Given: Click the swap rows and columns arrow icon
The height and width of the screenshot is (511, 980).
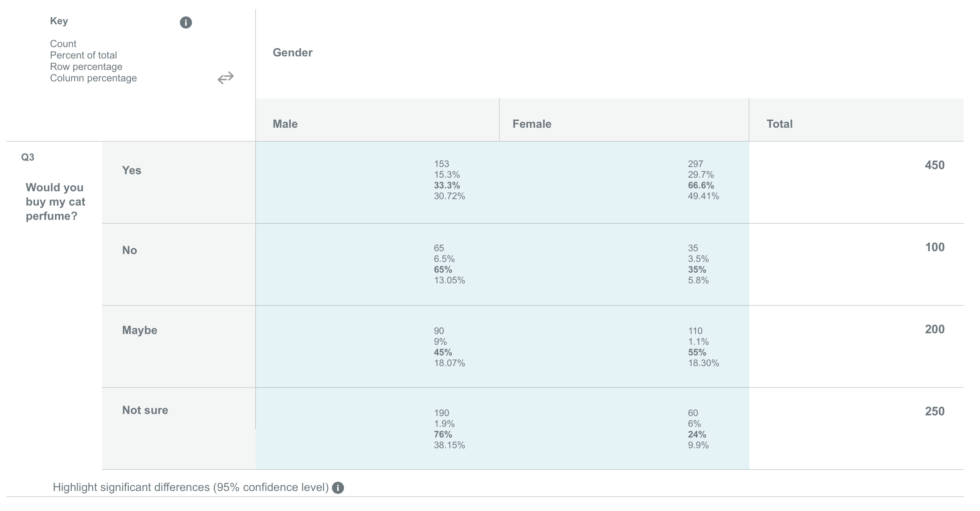Looking at the screenshot, I should pyautogui.click(x=225, y=78).
